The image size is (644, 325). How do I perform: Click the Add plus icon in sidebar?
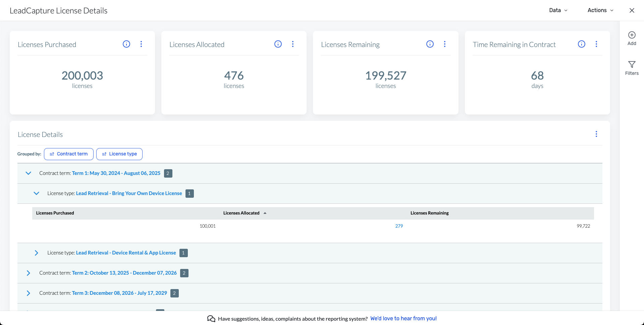click(x=632, y=35)
